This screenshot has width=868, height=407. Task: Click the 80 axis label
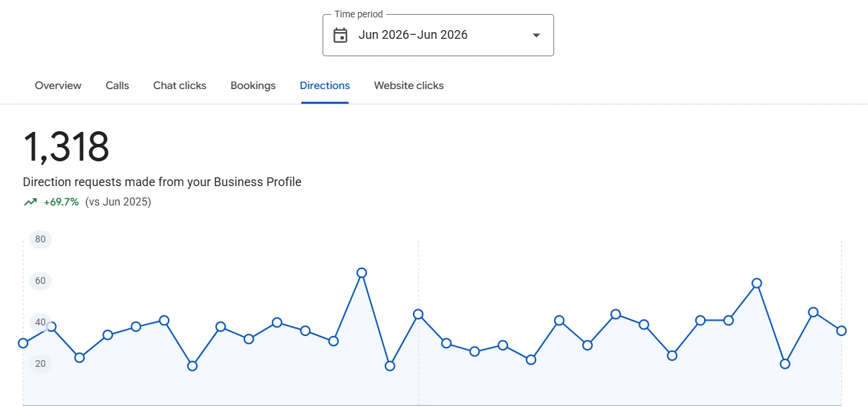click(x=40, y=240)
